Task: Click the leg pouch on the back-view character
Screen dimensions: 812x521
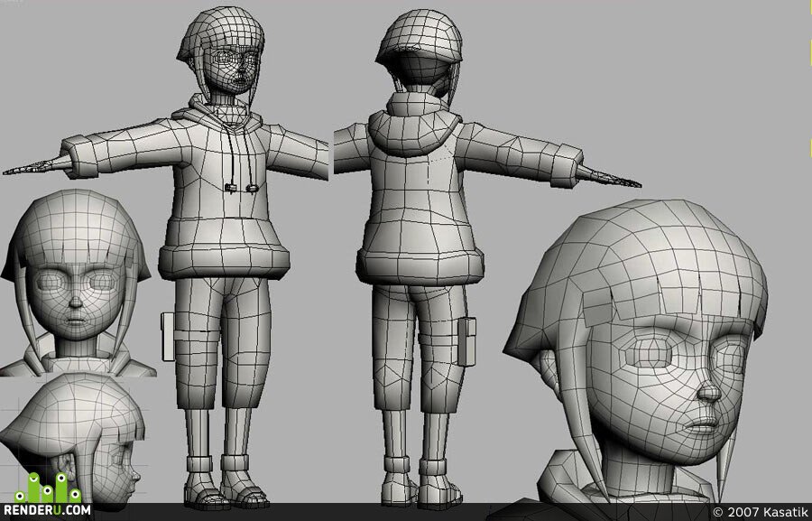Action: tap(466, 341)
